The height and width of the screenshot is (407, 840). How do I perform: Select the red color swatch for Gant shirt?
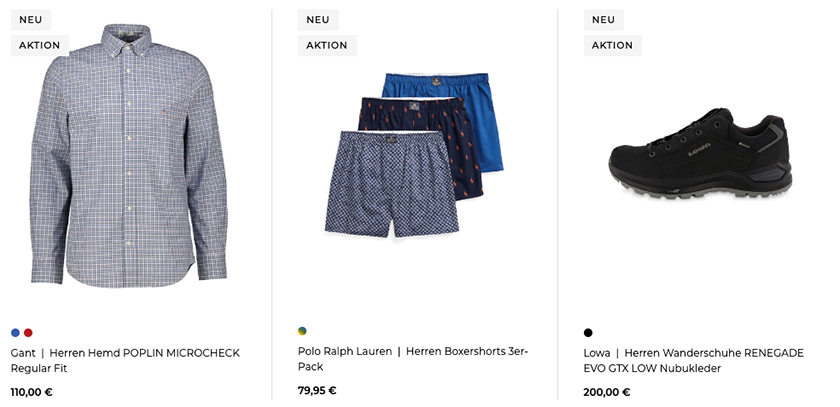click(x=28, y=333)
